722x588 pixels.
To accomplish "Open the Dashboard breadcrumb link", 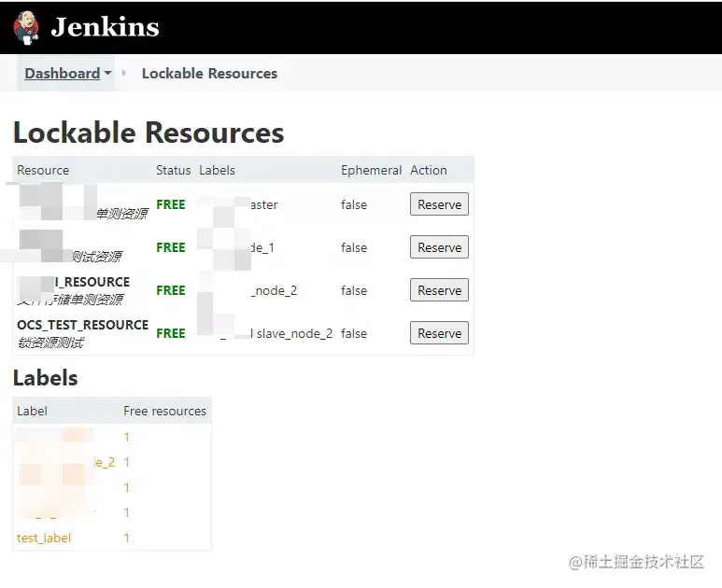I will click(x=63, y=73).
